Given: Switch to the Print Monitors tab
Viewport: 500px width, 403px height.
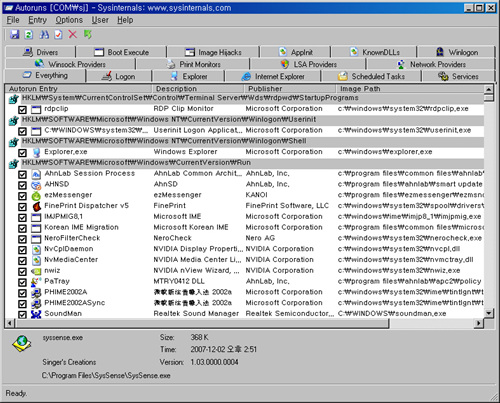Looking at the screenshot, I should 193,64.
